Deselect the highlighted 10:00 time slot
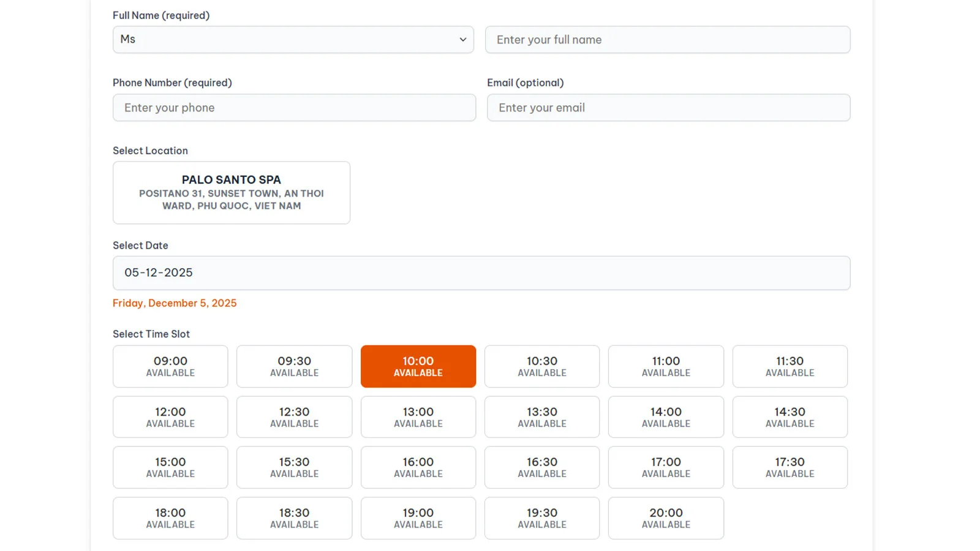 pyautogui.click(x=418, y=366)
